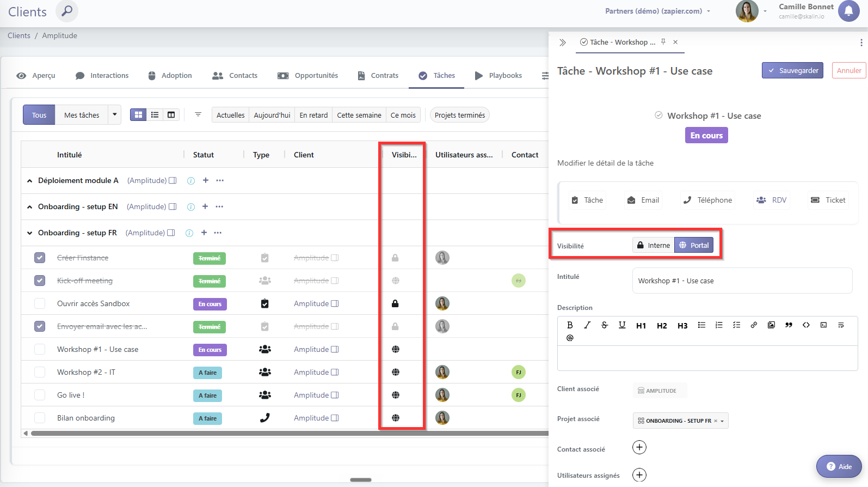The height and width of the screenshot is (487, 868).
Task: Check the Ouvrir accès Sandbox checkbox
Action: [x=40, y=303]
